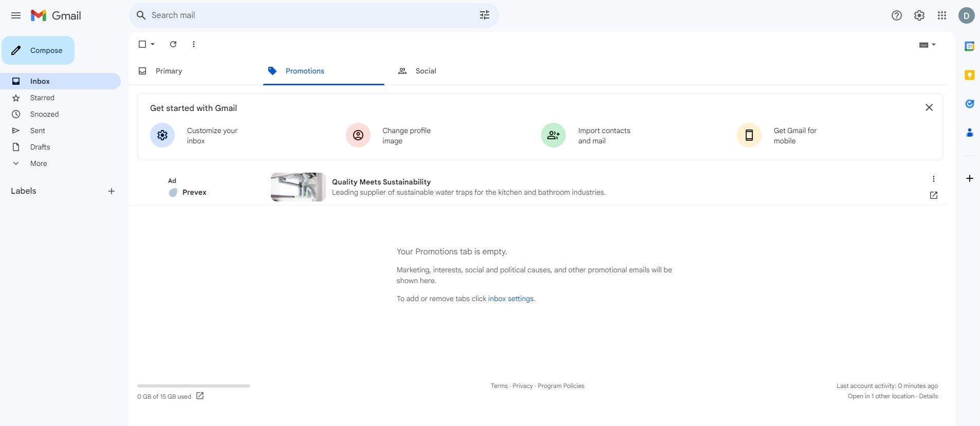Toggle the select all checkbox

click(x=142, y=44)
